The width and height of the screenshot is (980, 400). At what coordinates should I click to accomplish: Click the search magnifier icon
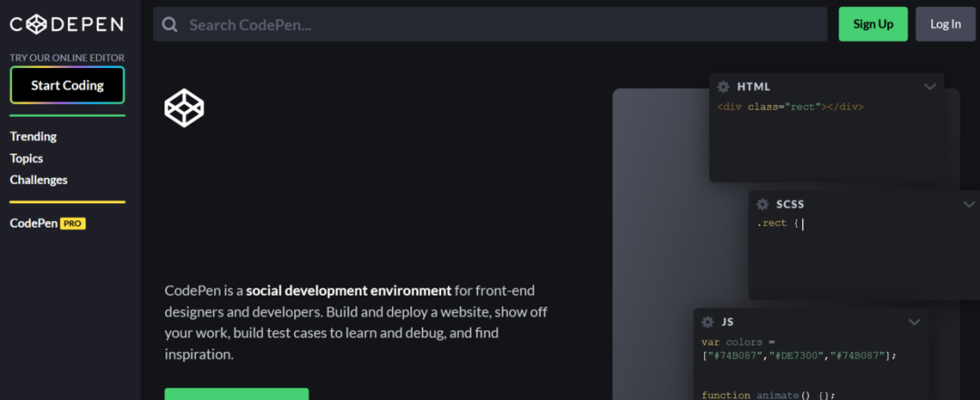(170, 24)
